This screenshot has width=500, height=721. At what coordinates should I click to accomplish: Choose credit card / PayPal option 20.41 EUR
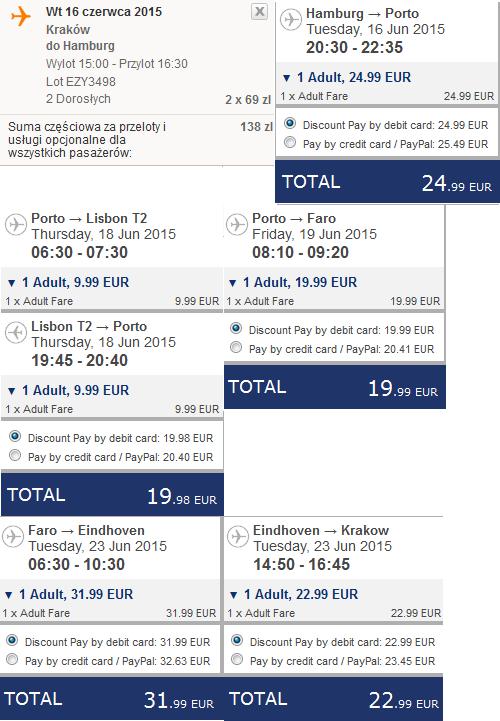(236, 347)
